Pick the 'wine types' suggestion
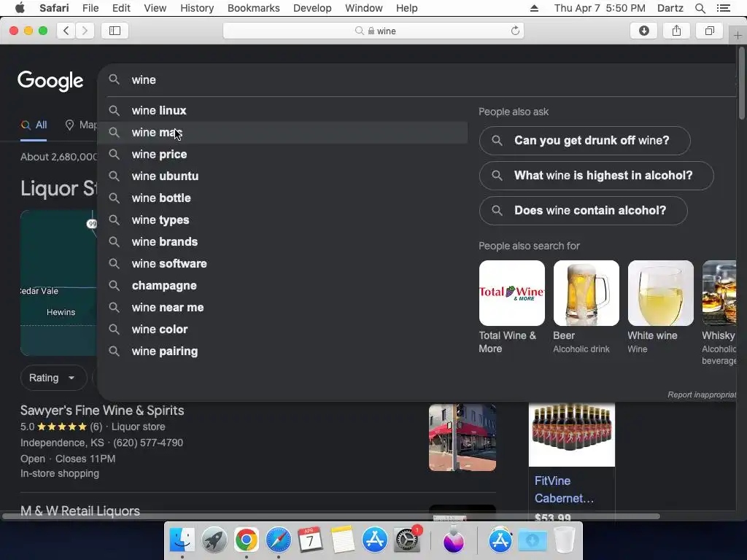 click(x=282, y=220)
